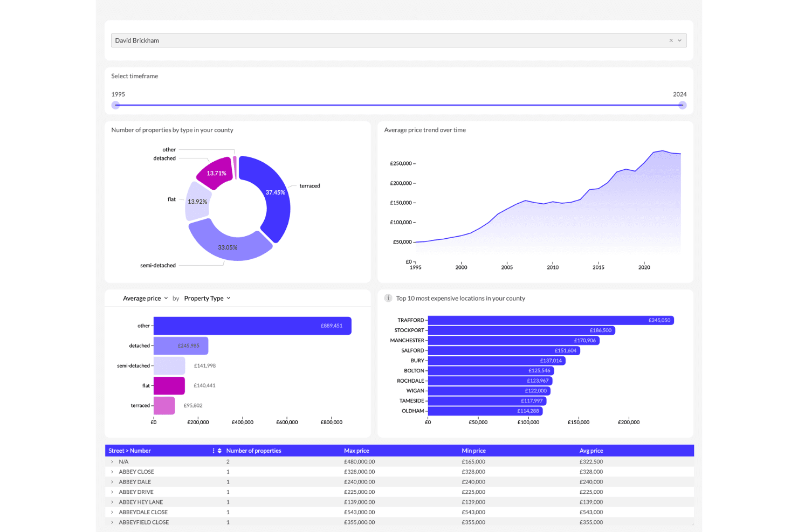Screen dimensions: 798x532
Task: Expand the ABBEY DRIVE row
Action: (x=112, y=492)
